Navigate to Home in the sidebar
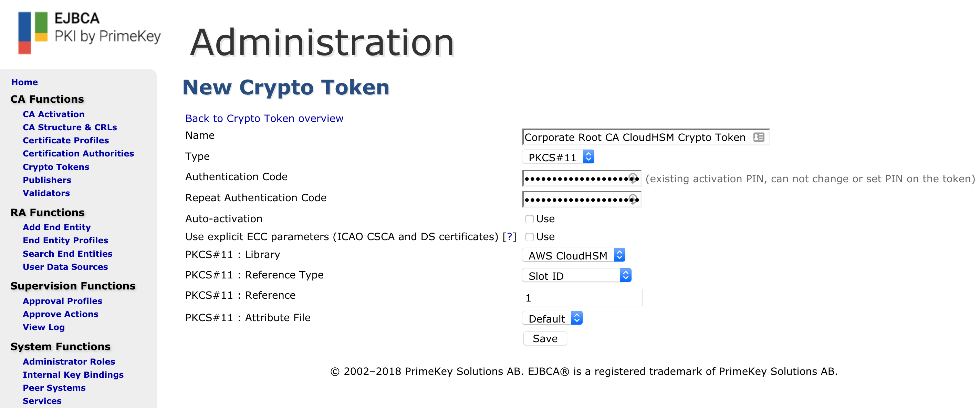 click(x=25, y=82)
